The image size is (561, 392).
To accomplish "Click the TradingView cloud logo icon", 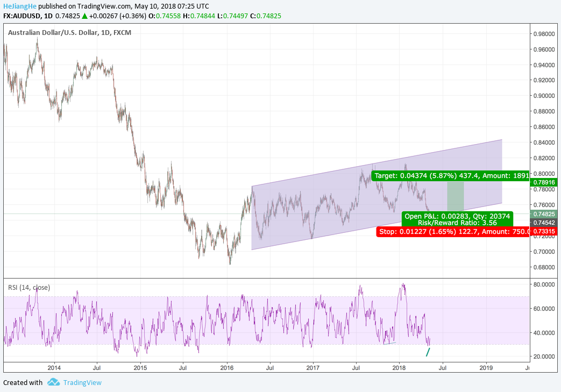I will (x=53, y=382).
